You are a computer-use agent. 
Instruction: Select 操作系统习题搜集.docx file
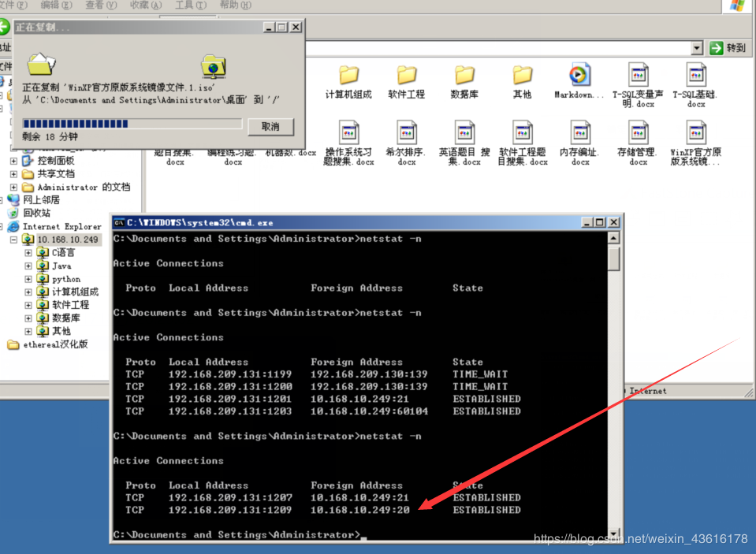tap(348, 132)
